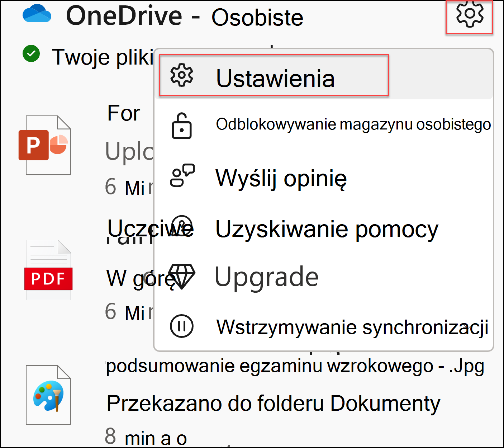Click the '8 min a o' timestamp
The width and height of the screenshot is (504, 448).
click(146, 437)
